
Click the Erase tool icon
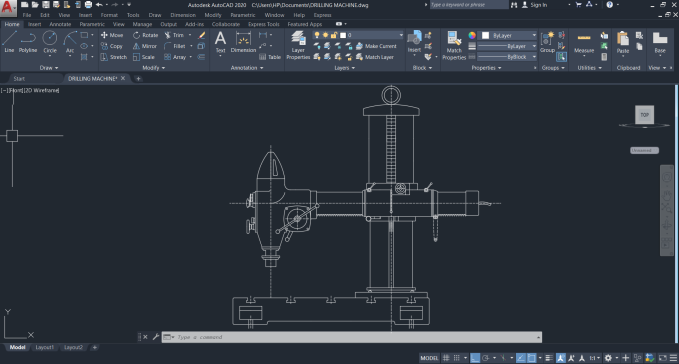(201, 35)
